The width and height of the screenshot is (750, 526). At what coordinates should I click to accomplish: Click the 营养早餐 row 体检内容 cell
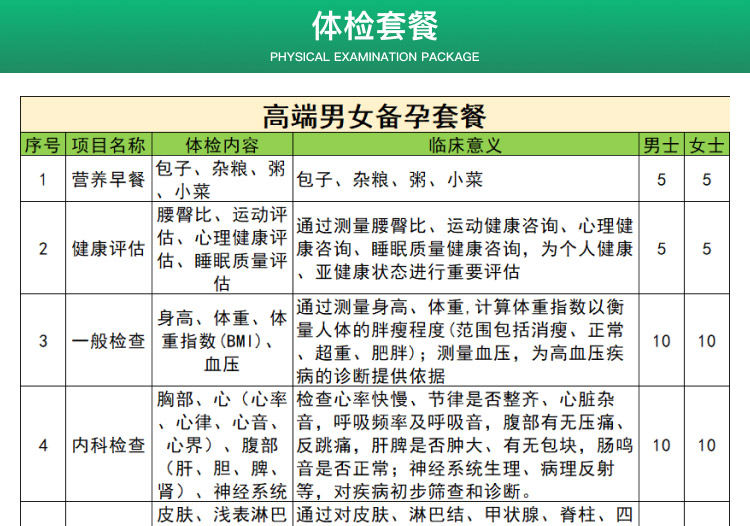coord(222,179)
